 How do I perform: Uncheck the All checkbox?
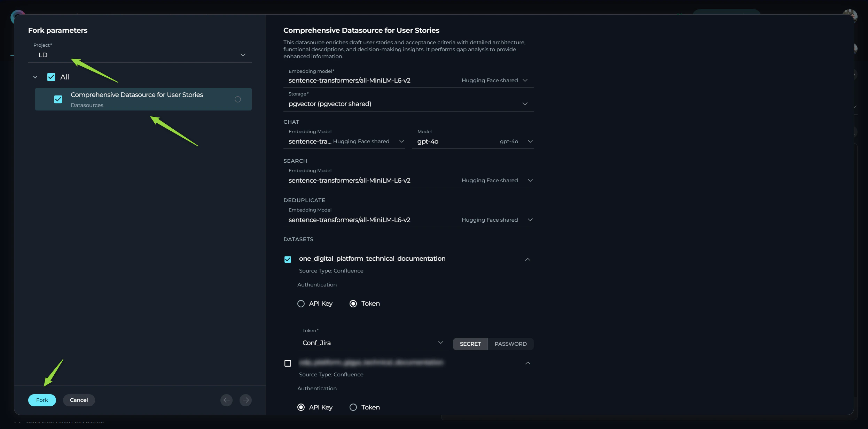[x=51, y=77]
